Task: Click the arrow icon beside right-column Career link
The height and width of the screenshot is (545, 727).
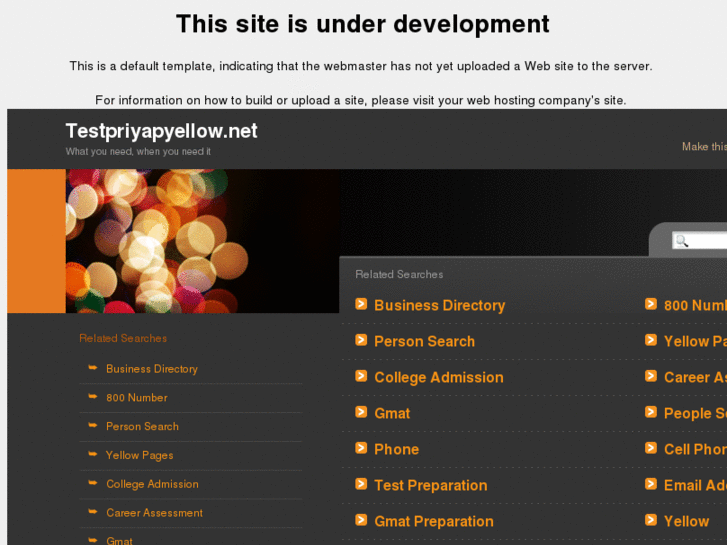Action: coord(651,376)
